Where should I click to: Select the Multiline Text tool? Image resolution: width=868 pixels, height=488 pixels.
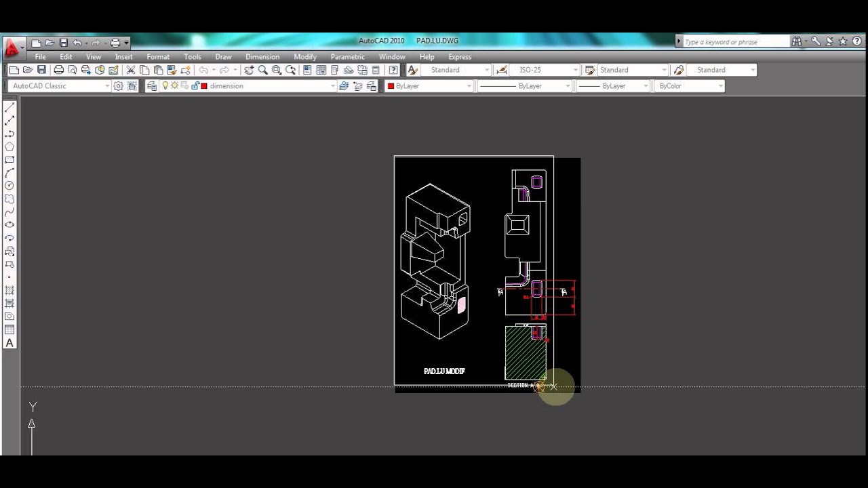pyautogui.click(x=9, y=343)
